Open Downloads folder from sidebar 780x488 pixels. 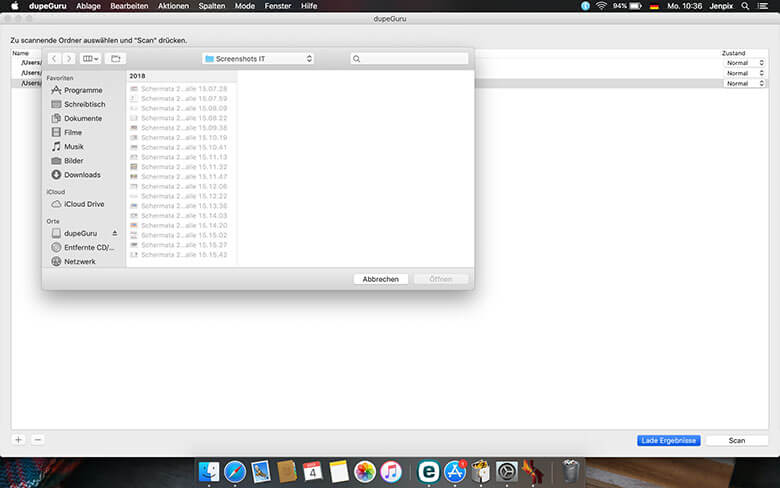(81, 175)
